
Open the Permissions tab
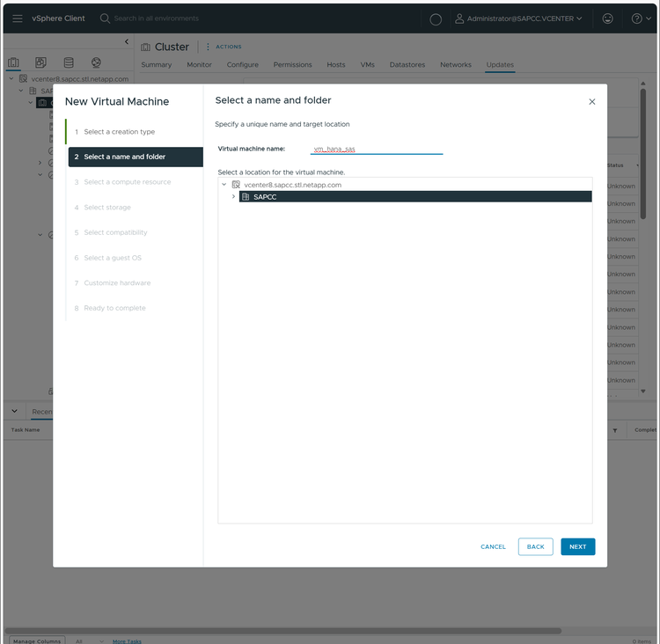(x=292, y=65)
